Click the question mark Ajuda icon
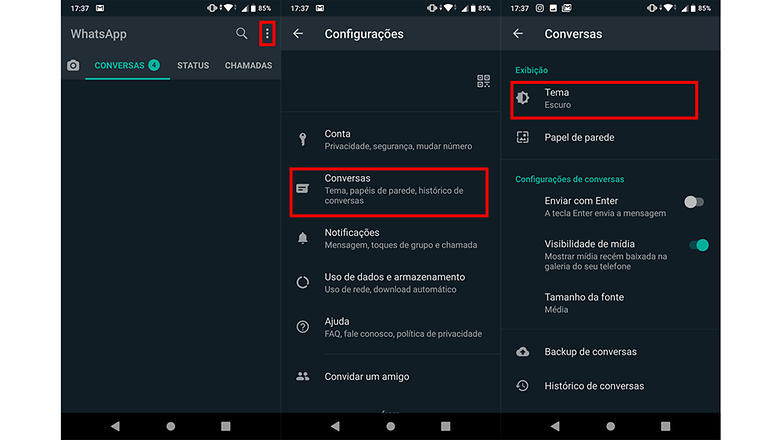Viewport: 782px width, 440px height. (303, 327)
